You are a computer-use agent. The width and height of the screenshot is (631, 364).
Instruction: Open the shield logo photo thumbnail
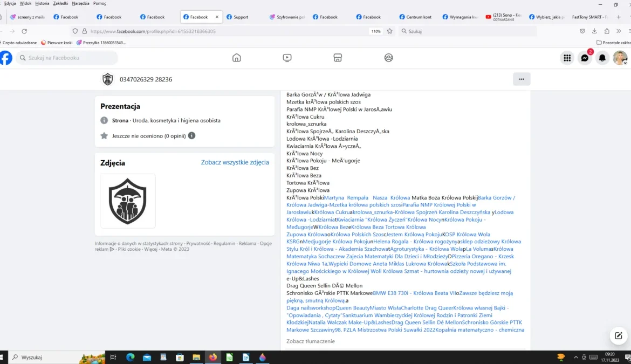pos(128,201)
